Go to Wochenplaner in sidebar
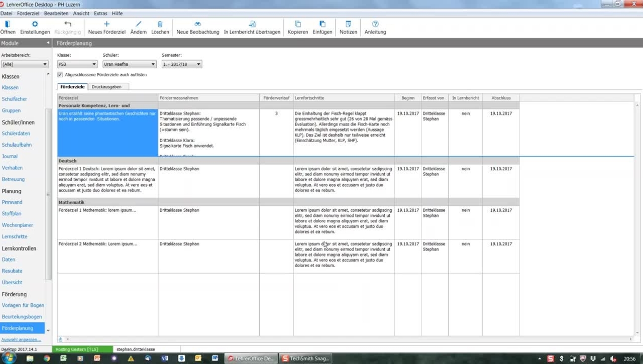The height and width of the screenshot is (364, 643). pos(18,225)
